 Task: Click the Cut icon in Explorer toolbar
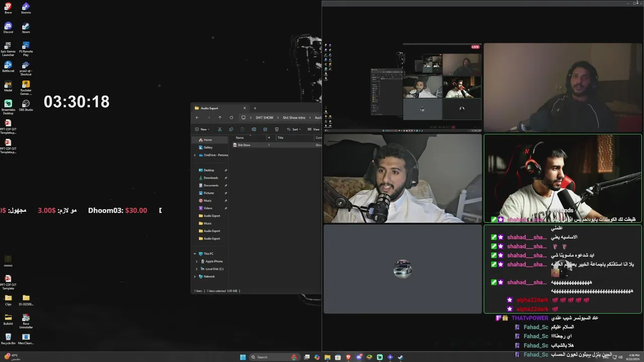pyautogui.click(x=219, y=129)
